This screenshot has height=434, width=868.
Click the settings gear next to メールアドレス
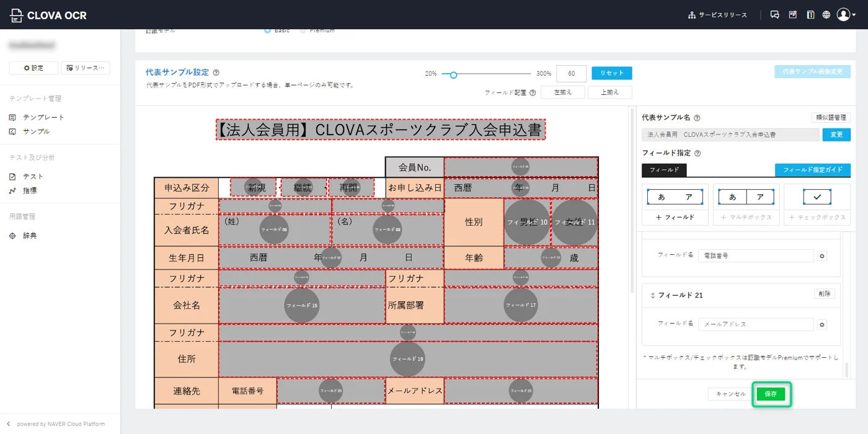pyautogui.click(x=822, y=324)
